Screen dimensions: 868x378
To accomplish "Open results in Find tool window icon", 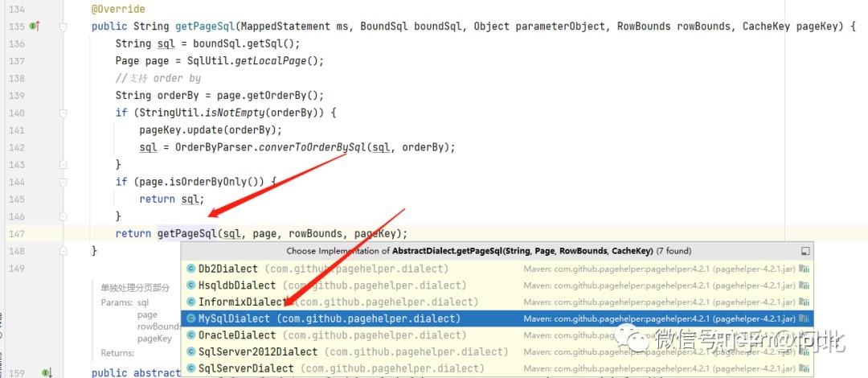I will [805, 251].
